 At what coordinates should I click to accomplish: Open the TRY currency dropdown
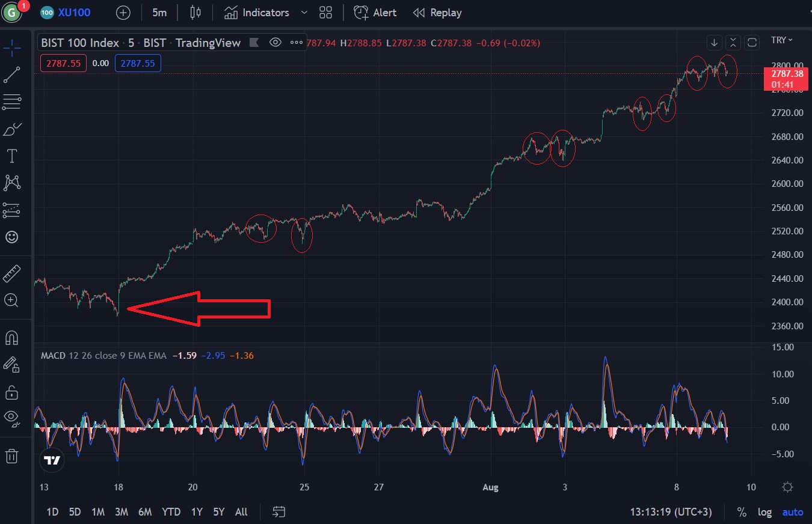click(x=782, y=40)
